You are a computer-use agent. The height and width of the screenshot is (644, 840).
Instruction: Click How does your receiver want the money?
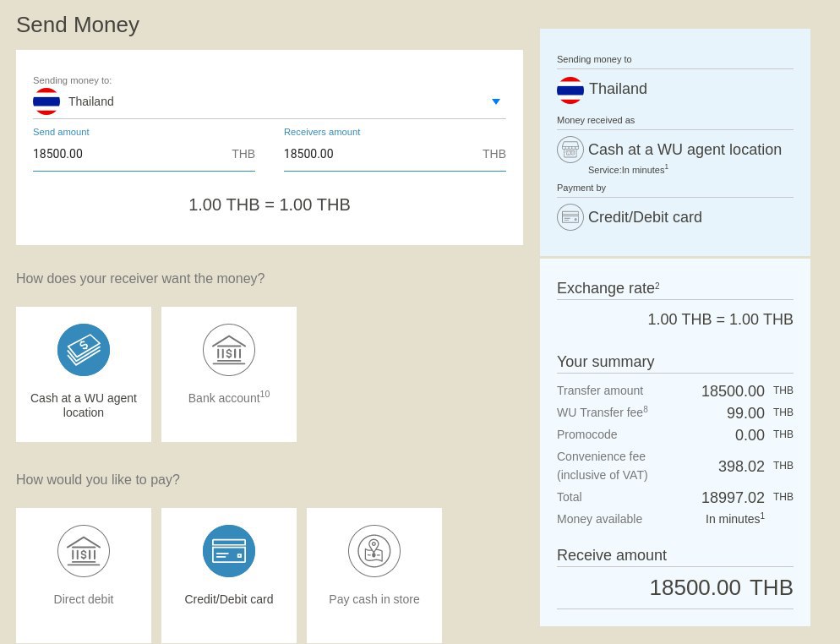[140, 279]
